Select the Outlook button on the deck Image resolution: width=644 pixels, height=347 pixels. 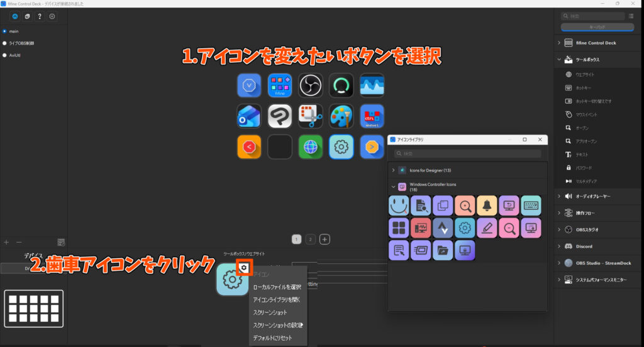249,116
